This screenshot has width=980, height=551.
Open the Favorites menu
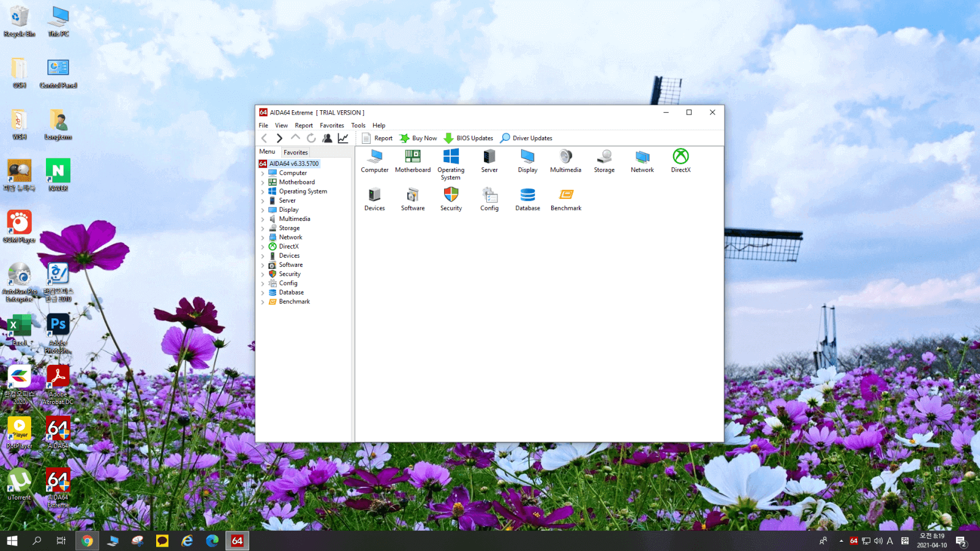332,126
